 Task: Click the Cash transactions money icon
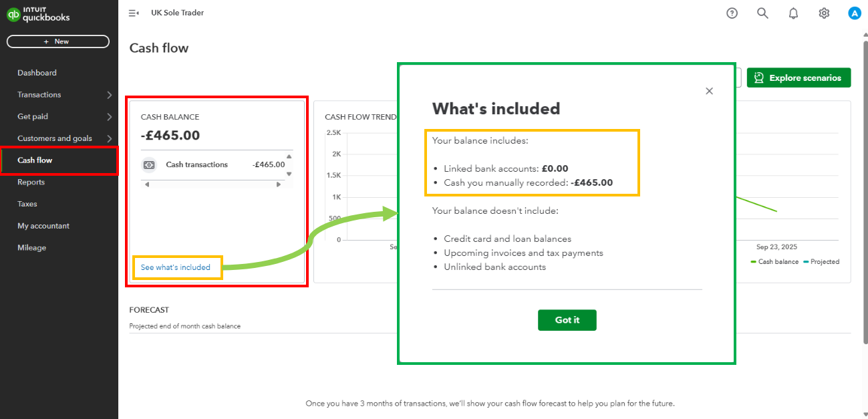click(x=150, y=164)
